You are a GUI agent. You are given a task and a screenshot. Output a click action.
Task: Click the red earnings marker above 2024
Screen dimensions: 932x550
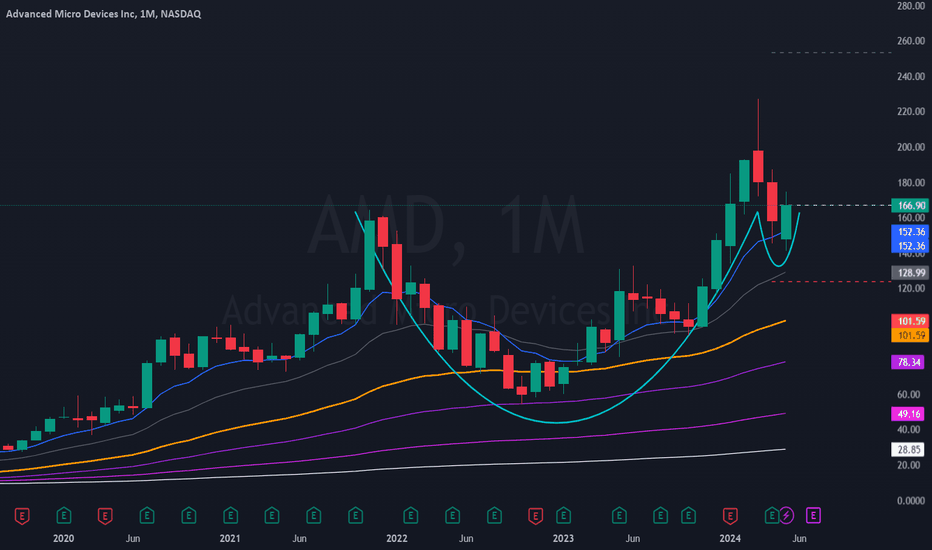pos(730,516)
